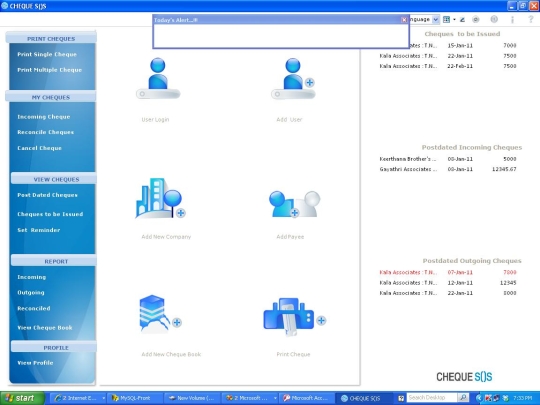Viewport: 540px width, 405px height.
Task: Open the User Login icon
Action: (x=158, y=78)
